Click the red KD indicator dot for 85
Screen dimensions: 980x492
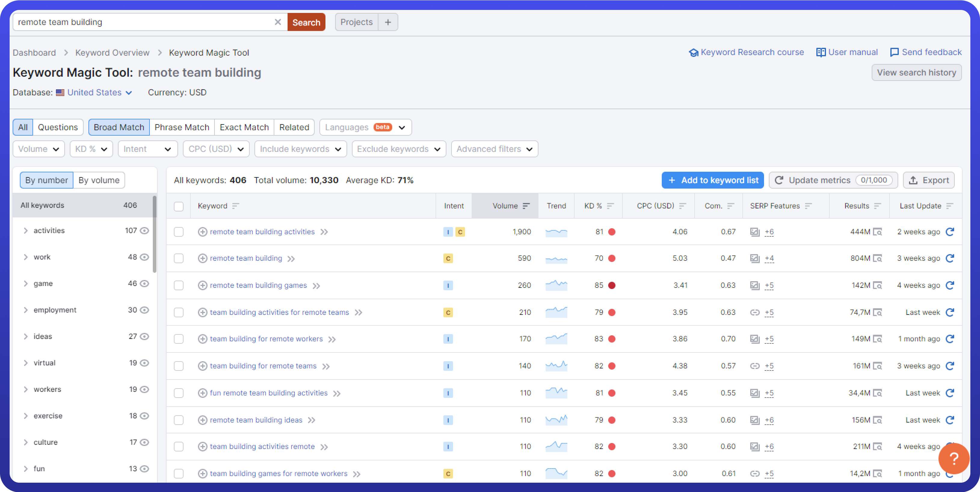612,285
